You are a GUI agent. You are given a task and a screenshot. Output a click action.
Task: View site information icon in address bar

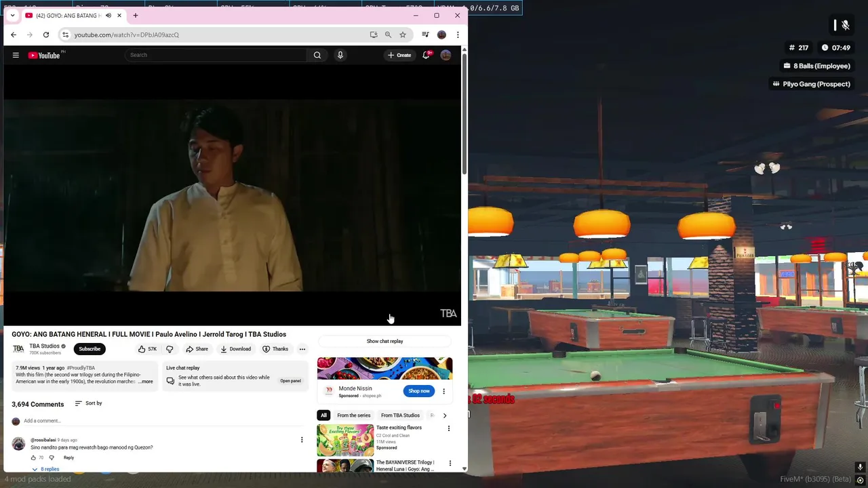click(65, 35)
